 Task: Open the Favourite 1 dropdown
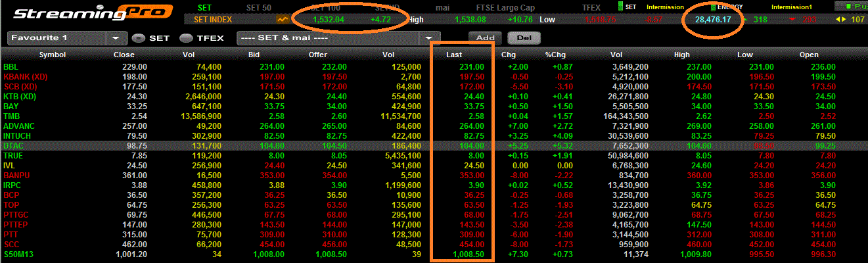[x=116, y=38]
